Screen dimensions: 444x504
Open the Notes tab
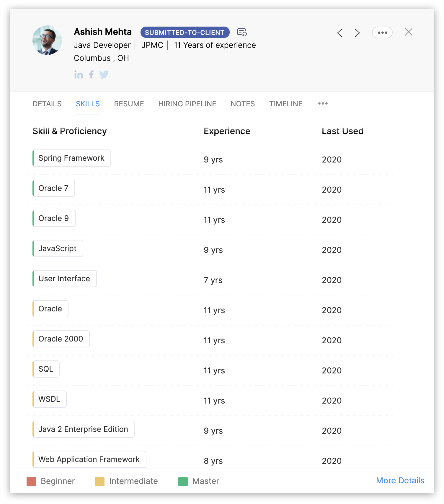pos(243,104)
